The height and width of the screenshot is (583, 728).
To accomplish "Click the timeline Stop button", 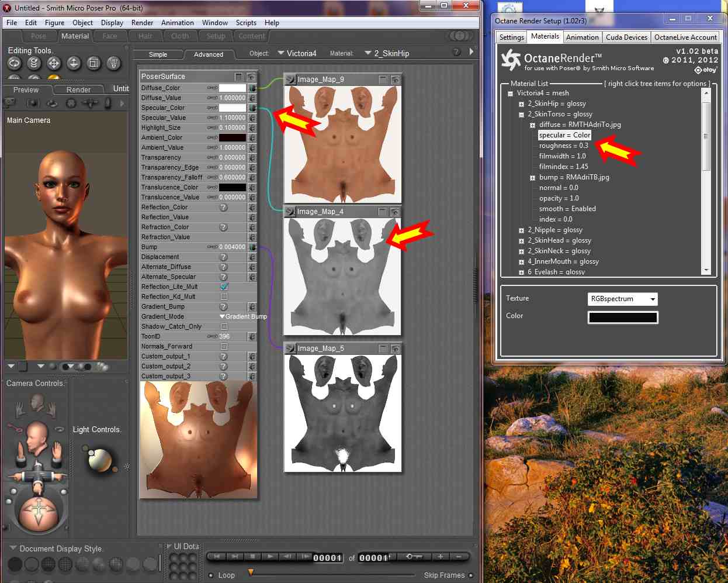I will pos(252,557).
